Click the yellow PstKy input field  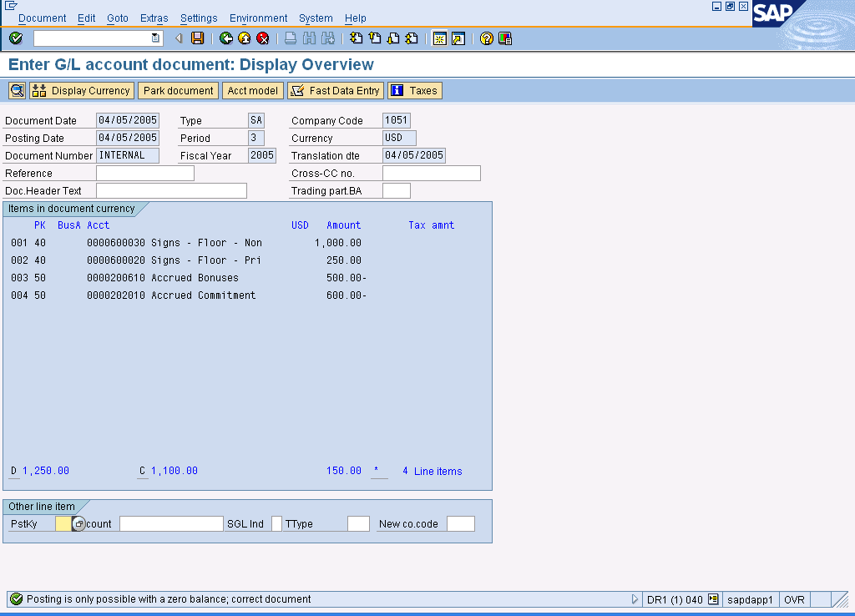63,524
